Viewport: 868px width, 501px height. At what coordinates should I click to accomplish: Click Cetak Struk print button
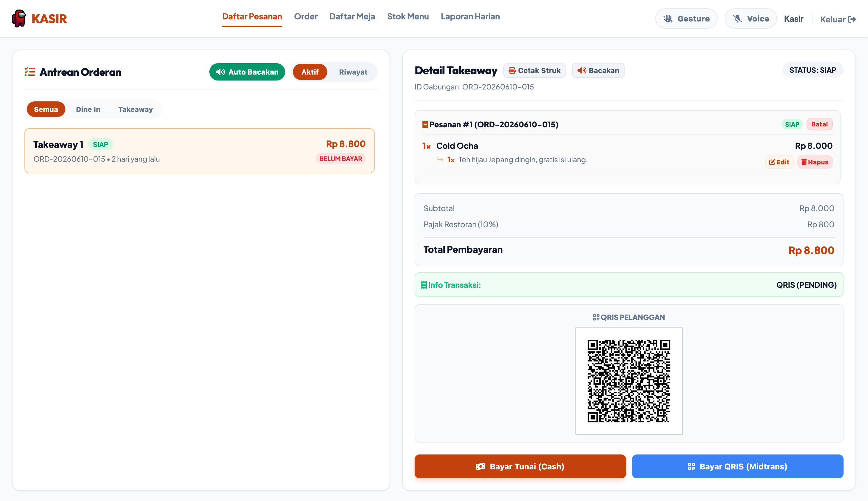tap(535, 71)
